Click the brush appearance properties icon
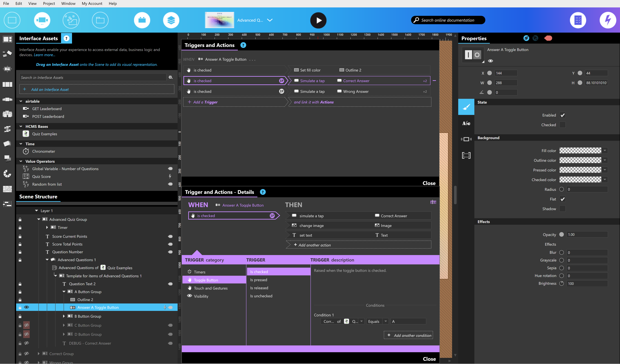This screenshot has height=364, width=620. [466, 107]
